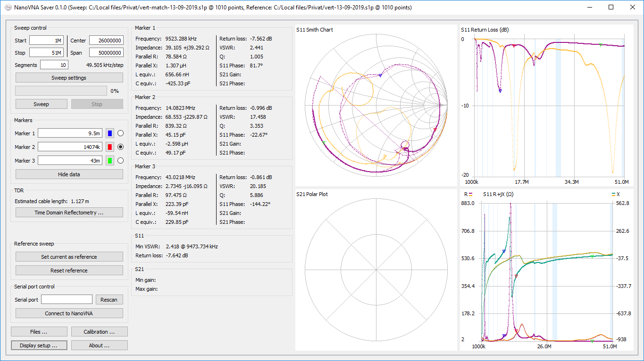
Task: Click the 17.7M axis label
Action: click(x=521, y=182)
